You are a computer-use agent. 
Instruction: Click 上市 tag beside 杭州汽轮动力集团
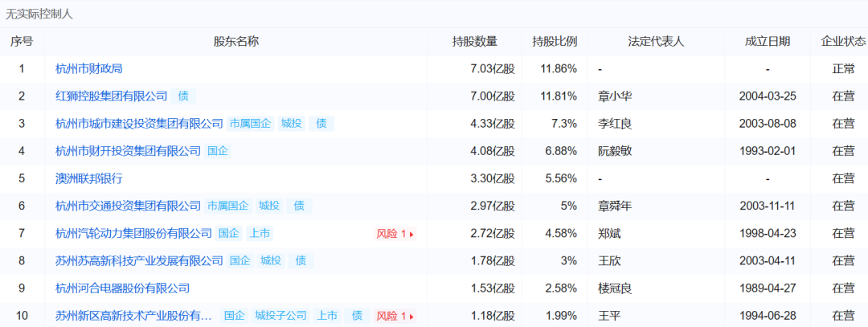259,234
